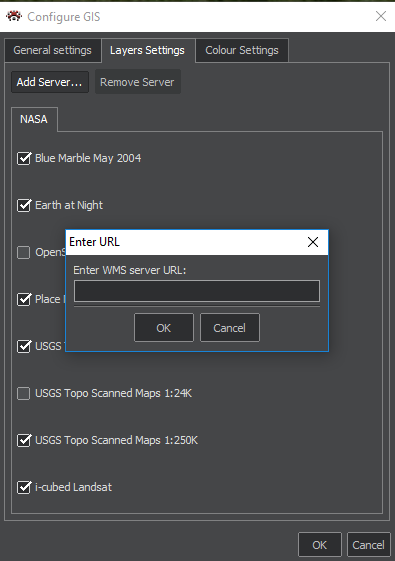395x561 pixels.
Task: Click the Enter WMS server URL label
Action: 130,270
